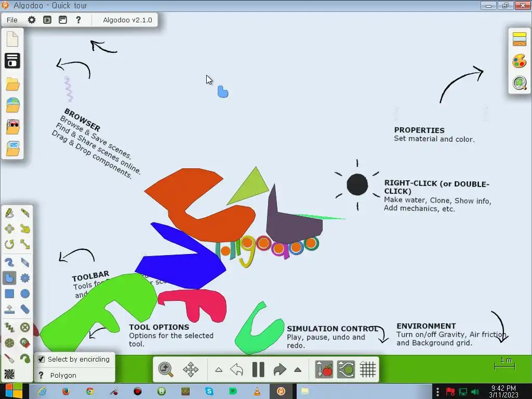Redo the last action

pyautogui.click(x=280, y=369)
